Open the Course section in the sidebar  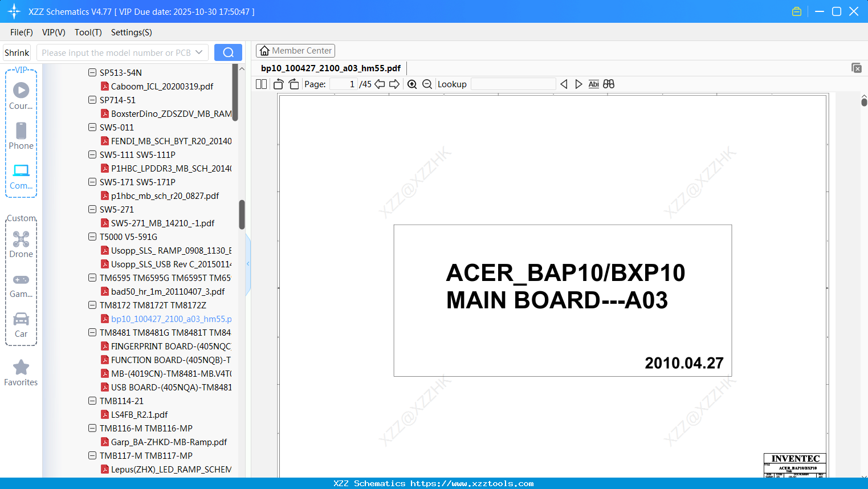[x=21, y=96]
